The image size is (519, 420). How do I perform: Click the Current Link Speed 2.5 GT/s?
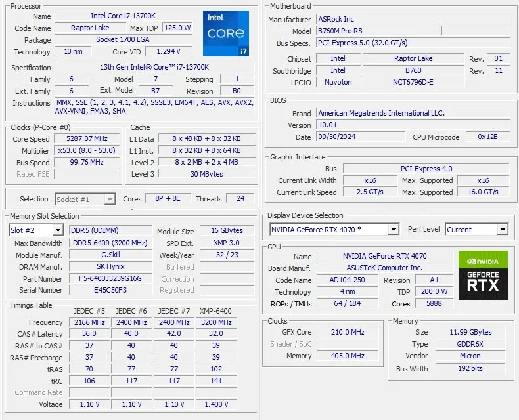370,192
